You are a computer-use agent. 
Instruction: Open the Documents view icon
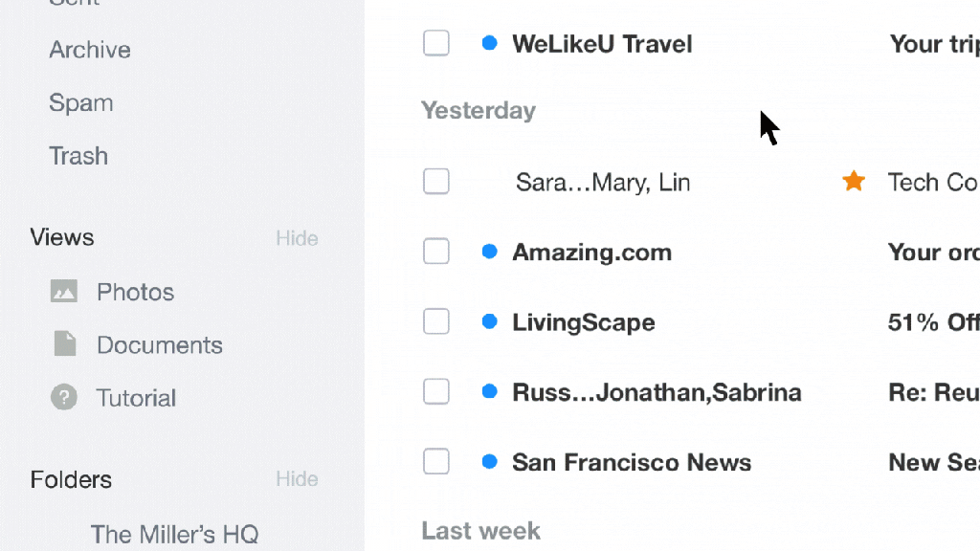point(64,343)
